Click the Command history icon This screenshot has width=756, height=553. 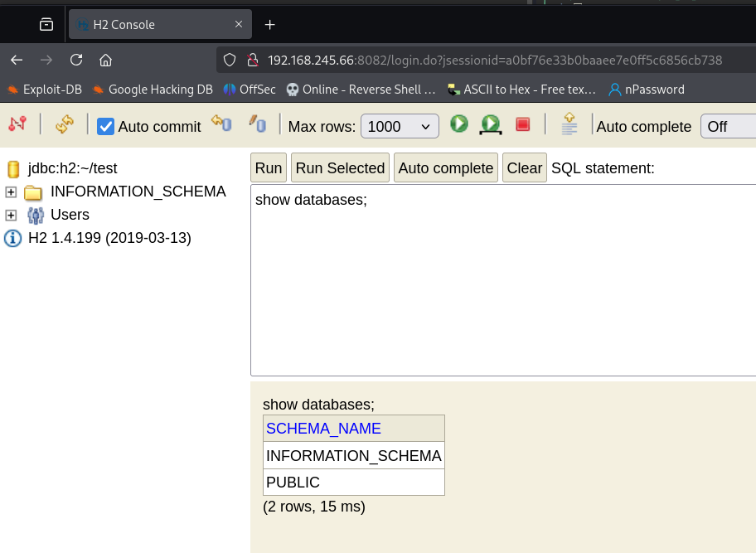click(x=569, y=124)
